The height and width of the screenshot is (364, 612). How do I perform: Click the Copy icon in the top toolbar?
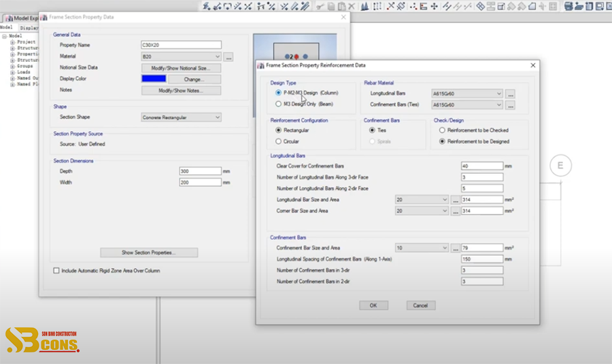coord(331,6)
